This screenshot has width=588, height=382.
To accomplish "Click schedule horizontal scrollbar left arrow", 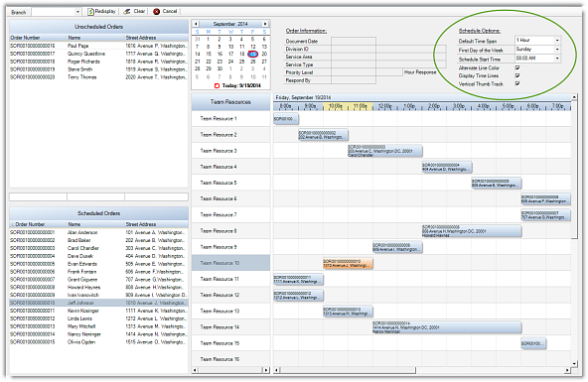I will pos(276,370).
